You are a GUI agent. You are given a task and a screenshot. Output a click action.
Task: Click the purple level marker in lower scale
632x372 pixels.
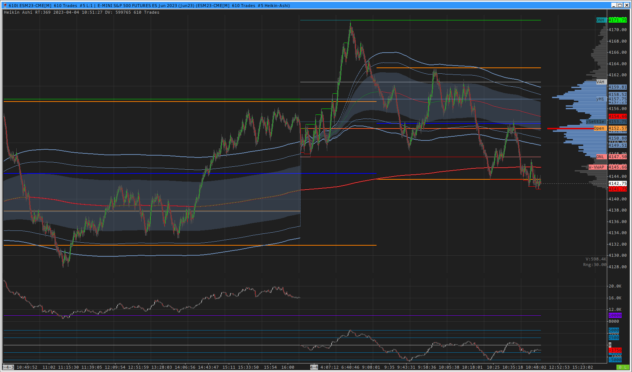tap(615, 316)
